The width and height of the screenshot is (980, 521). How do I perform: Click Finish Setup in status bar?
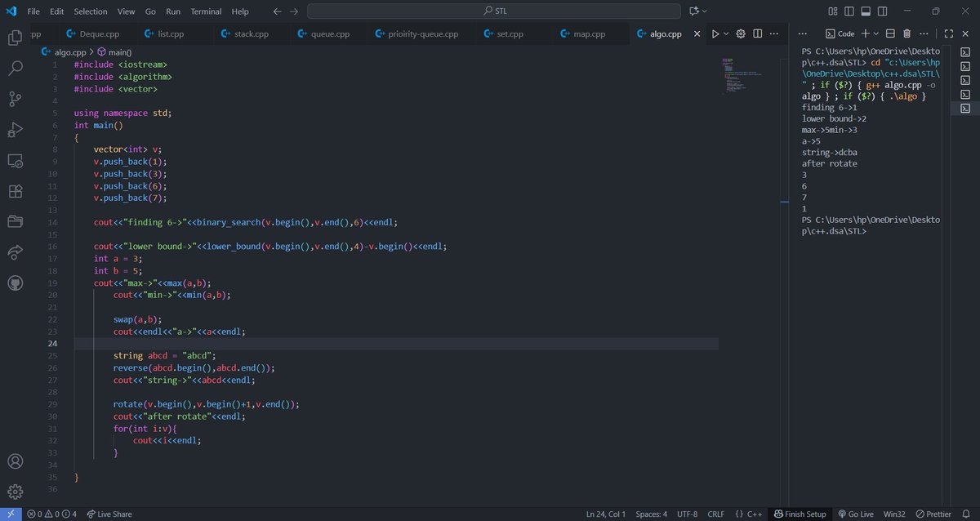pos(800,514)
